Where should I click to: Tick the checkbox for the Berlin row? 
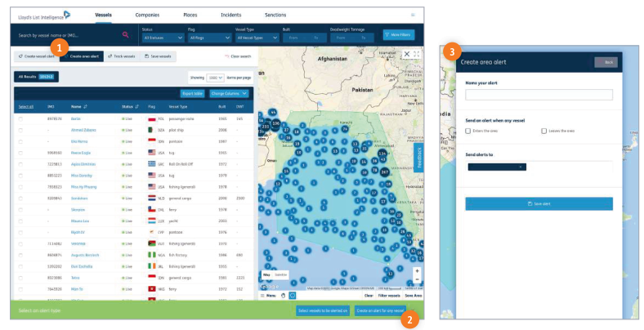coord(20,118)
